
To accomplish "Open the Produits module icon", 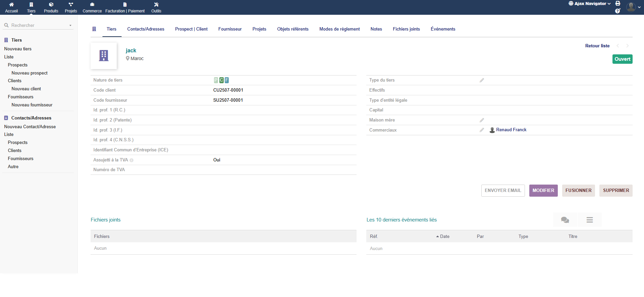I will tap(51, 5).
